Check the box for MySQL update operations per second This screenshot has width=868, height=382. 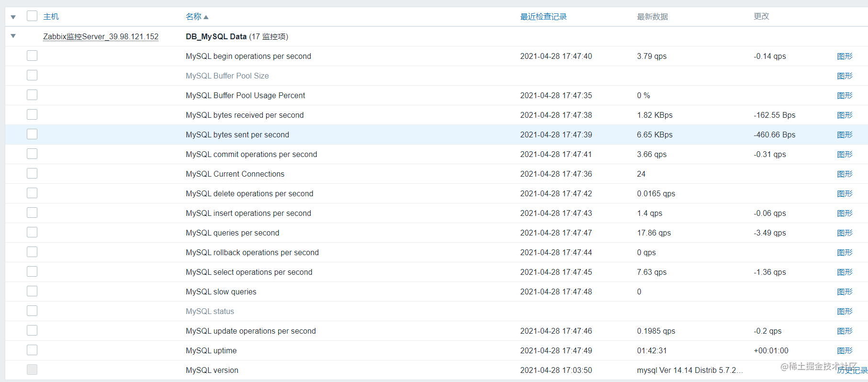pyautogui.click(x=32, y=330)
